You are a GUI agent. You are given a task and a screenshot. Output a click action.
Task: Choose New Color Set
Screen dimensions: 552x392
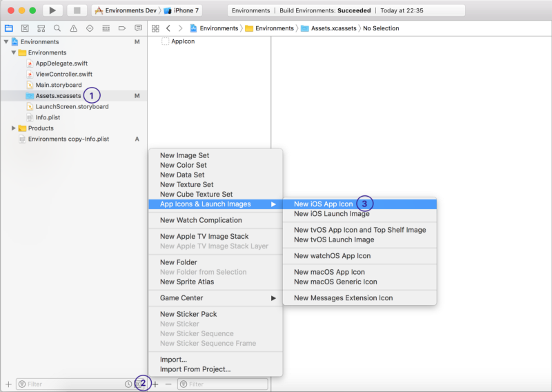(215, 165)
